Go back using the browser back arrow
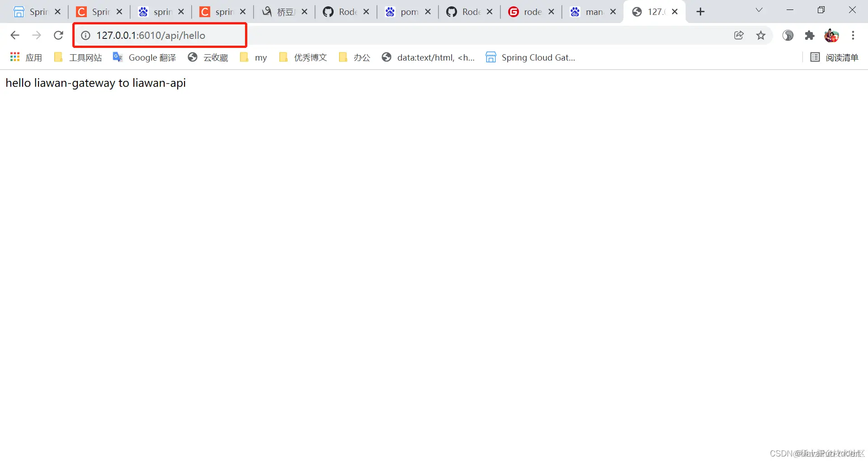The image size is (868, 461). [x=15, y=35]
